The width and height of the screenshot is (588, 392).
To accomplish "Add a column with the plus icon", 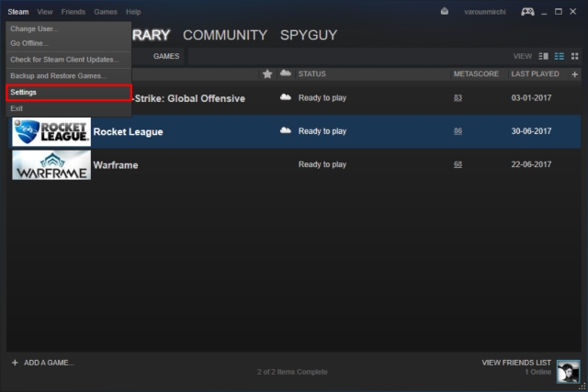I will point(574,74).
